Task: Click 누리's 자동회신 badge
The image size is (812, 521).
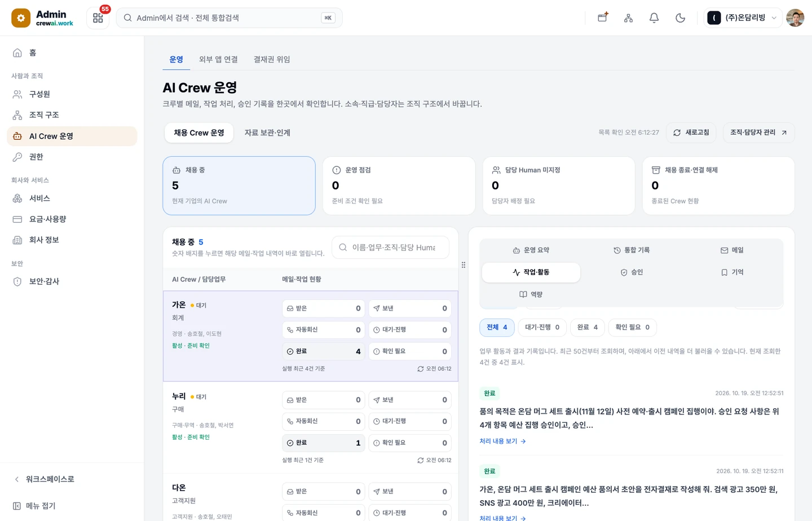Action: (324, 421)
